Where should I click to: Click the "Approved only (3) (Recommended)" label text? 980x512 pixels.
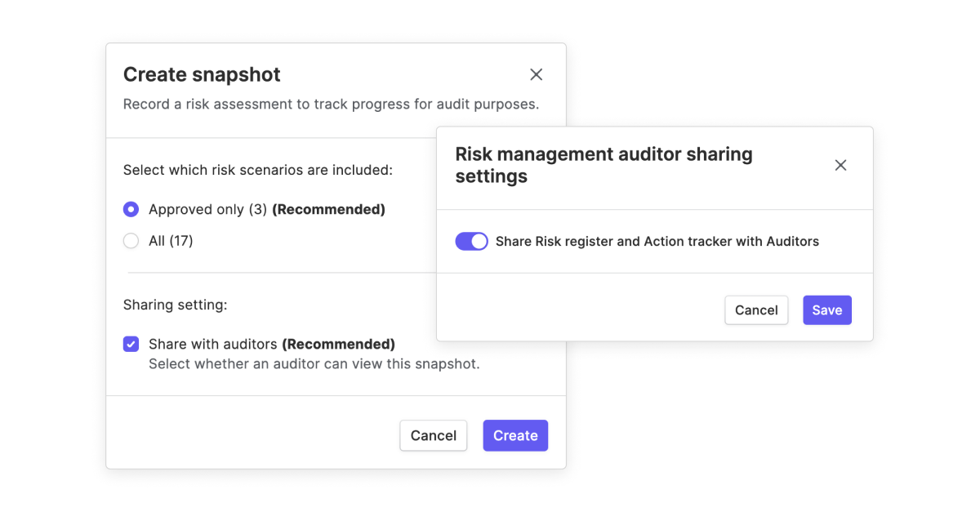pos(266,210)
